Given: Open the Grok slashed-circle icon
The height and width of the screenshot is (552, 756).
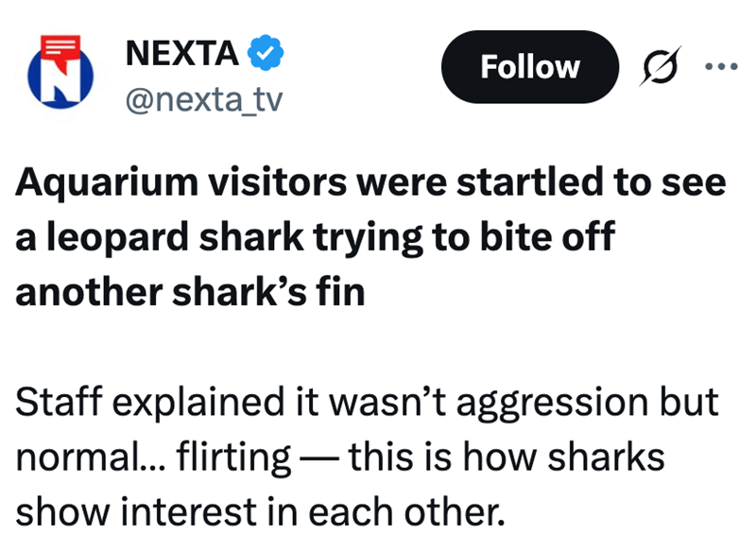Looking at the screenshot, I should tap(653, 67).
